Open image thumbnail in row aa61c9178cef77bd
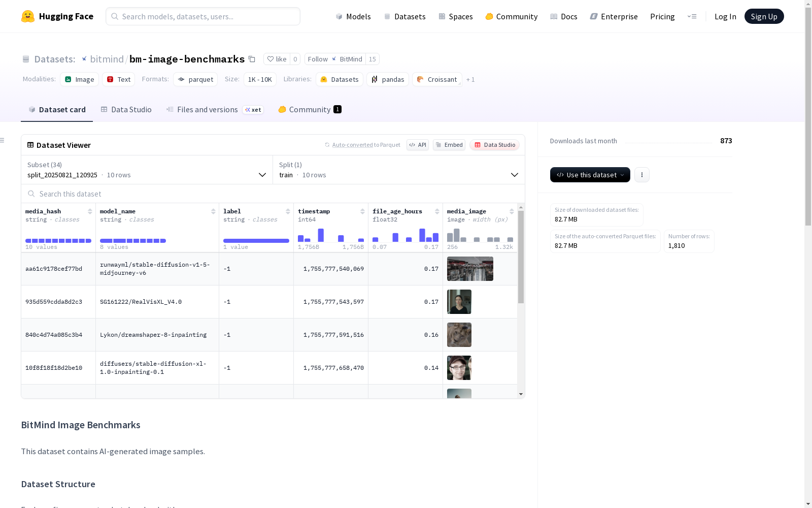Screen dimensions: 812x508 click(x=470, y=269)
